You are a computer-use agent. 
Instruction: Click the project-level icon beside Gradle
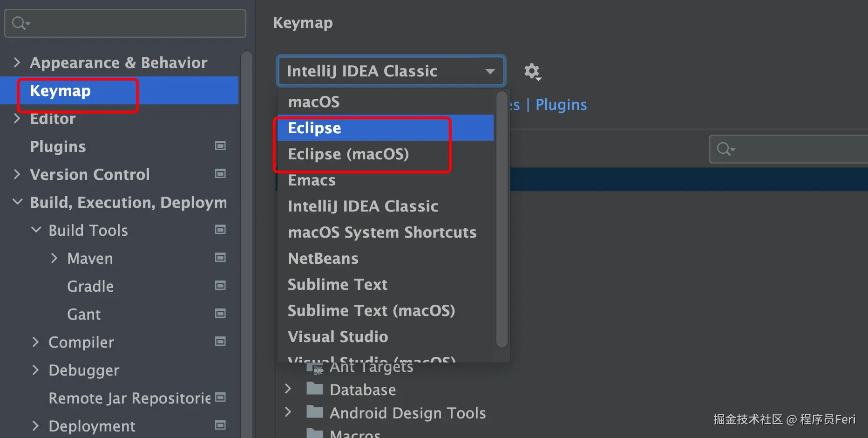220,285
